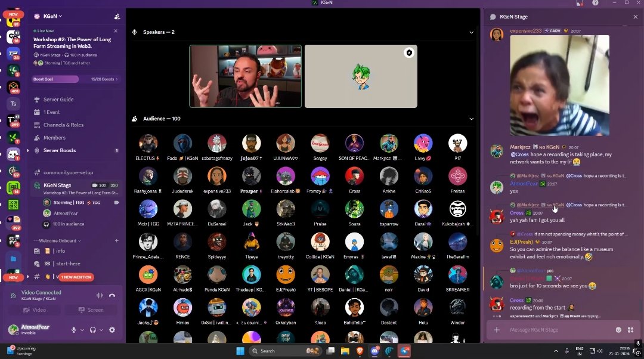Dismiss the Live Now workshop banner
This screenshot has width=644, height=359.
116,31
